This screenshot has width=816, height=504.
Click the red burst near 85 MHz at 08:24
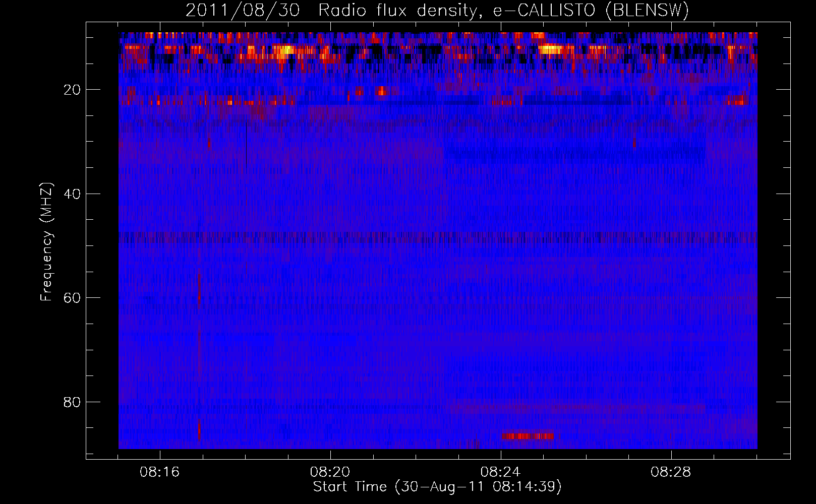[x=528, y=436]
